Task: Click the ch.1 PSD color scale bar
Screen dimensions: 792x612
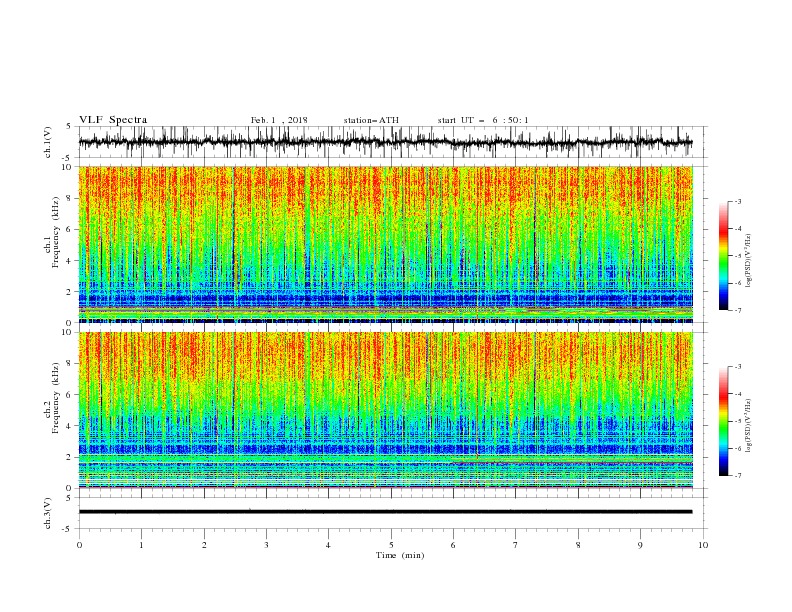Action: 724,256
